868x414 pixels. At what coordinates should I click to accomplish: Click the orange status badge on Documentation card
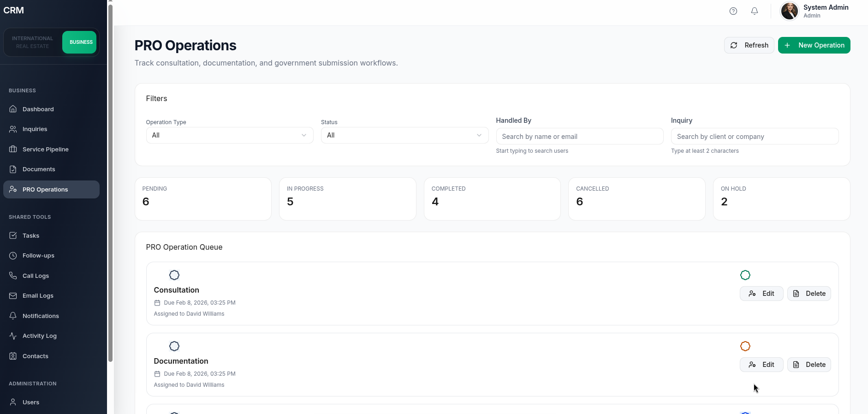click(745, 346)
